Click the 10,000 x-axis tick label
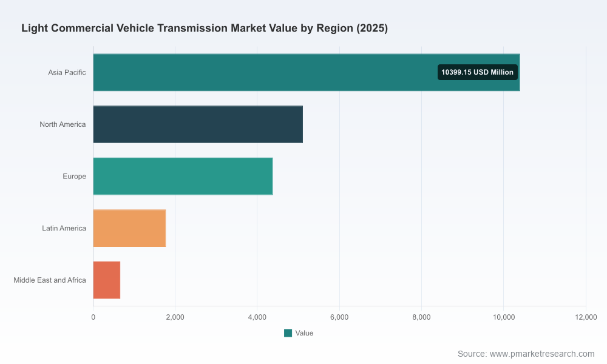Image resolution: width=607 pixels, height=364 pixels. point(504,317)
